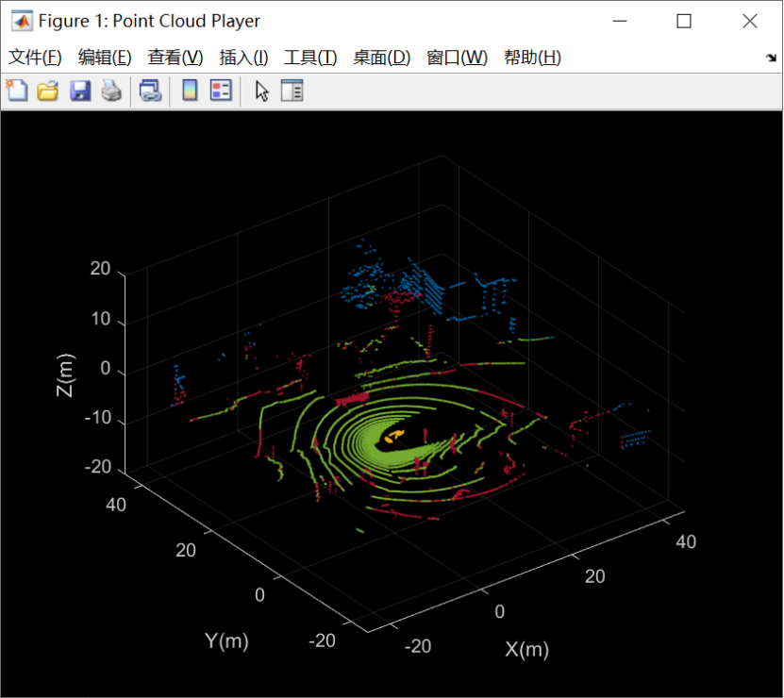
Task: Click the Save Figure floppy icon
Action: pos(80,91)
